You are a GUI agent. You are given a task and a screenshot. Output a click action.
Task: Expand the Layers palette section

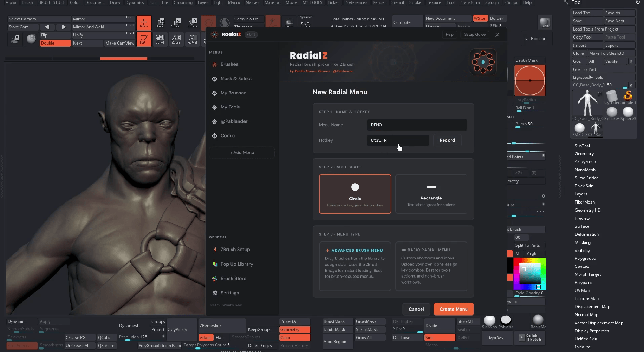click(581, 194)
